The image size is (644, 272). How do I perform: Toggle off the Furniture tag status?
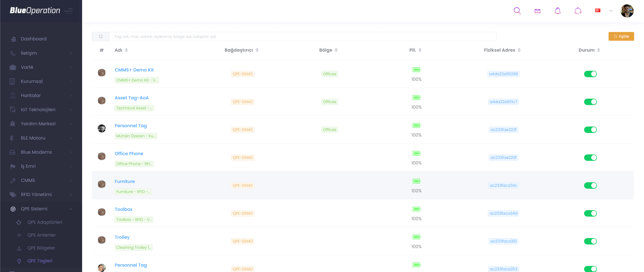(590, 185)
